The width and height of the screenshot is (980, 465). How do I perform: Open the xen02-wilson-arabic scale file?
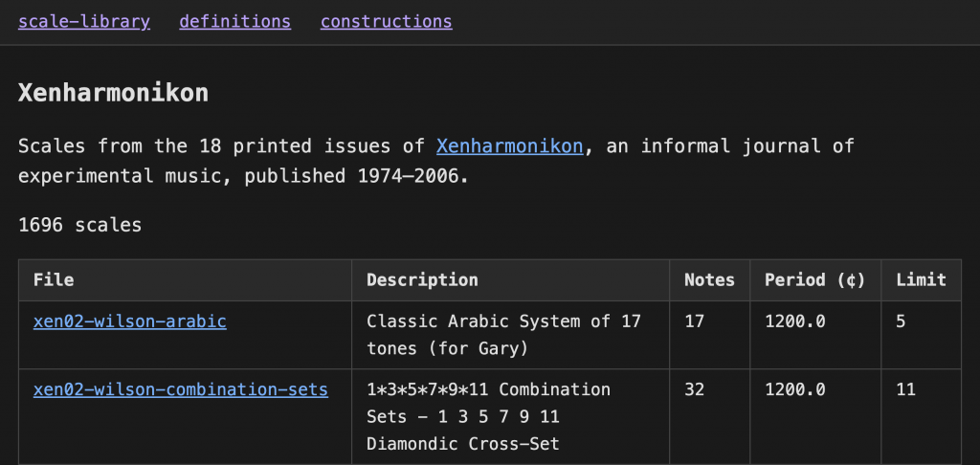coord(130,321)
